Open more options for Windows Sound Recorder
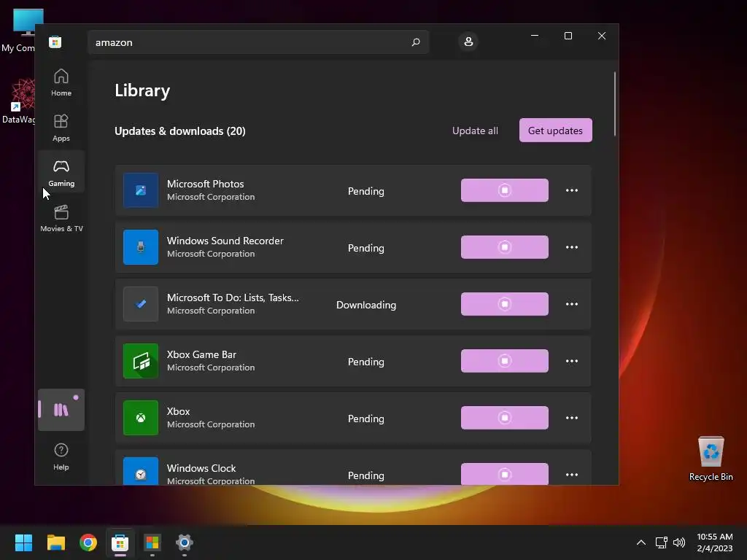The image size is (747, 560). (x=572, y=247)
